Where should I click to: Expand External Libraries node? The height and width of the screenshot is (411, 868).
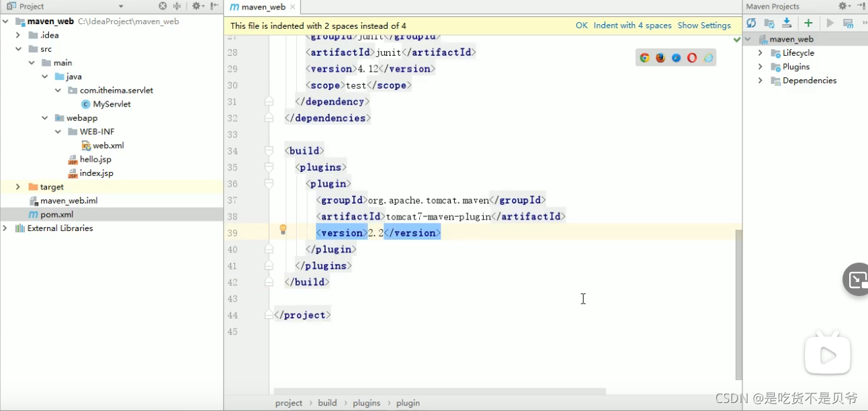pos(6,228)
